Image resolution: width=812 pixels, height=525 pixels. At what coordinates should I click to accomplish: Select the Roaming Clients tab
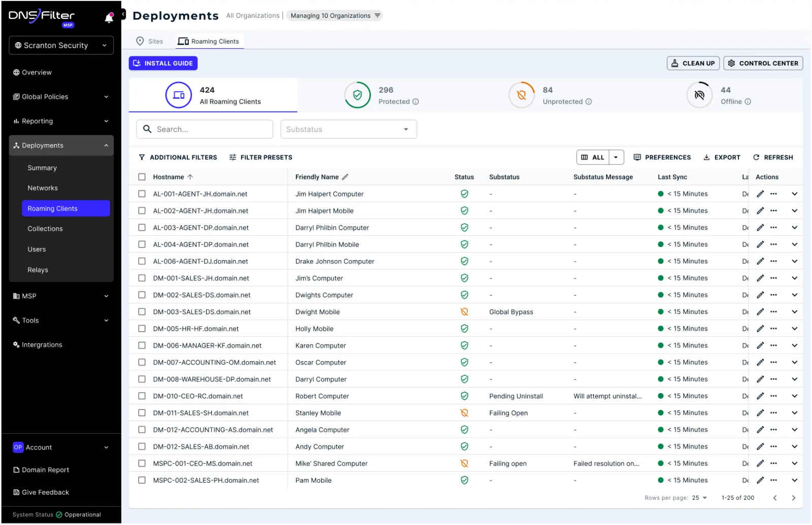pos(209,42)
